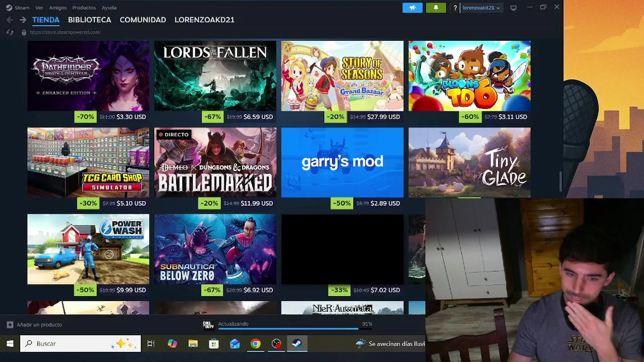The width and height of the screenshot is (644, 362).
Task: Switch to the COMUNIDAD tab
Action: [143, 20]
